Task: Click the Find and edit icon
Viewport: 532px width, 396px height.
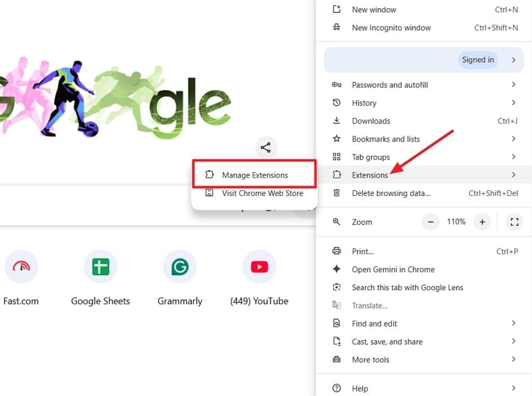Action: click(336, 323)
